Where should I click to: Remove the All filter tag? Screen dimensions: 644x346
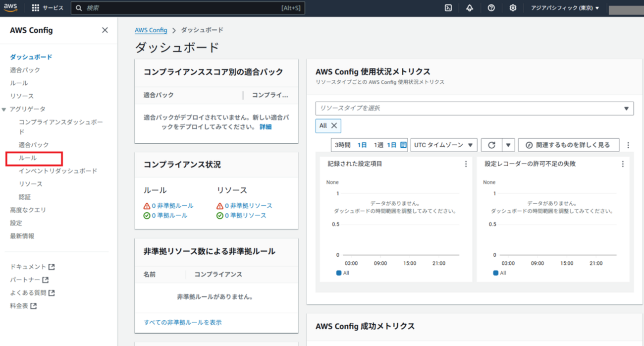point(334,125)
